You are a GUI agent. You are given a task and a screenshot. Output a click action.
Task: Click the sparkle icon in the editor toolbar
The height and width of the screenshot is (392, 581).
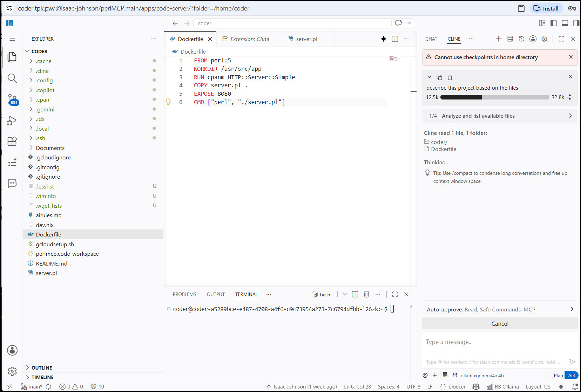click(x=384, y=39)
